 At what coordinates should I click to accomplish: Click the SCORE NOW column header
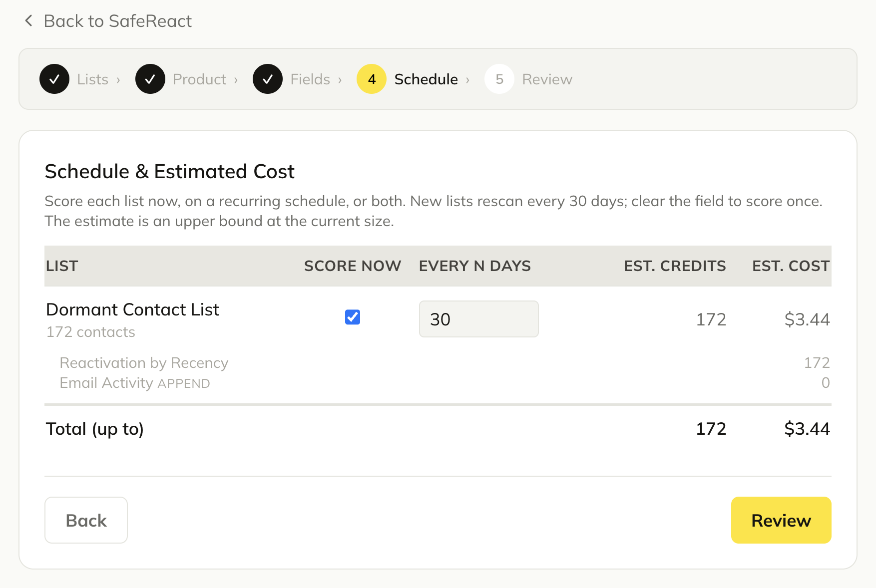pos(353,266)
